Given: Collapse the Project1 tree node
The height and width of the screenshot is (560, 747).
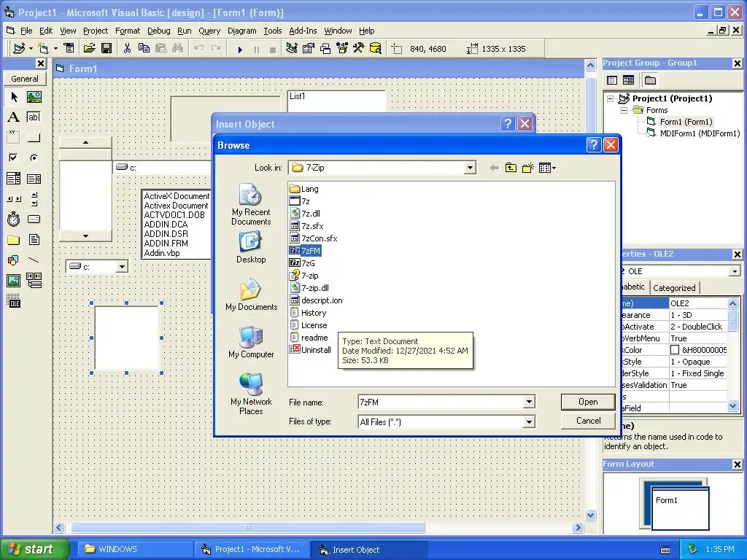Looking at the screenshot, I should tap(611, 98).
